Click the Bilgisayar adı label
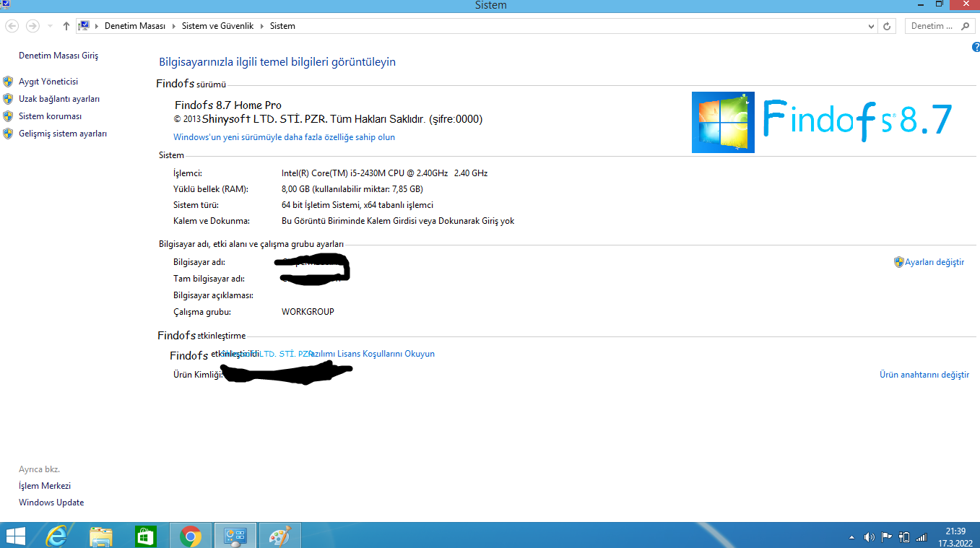Viewport: 980px width, 548px height. [199, 262]
